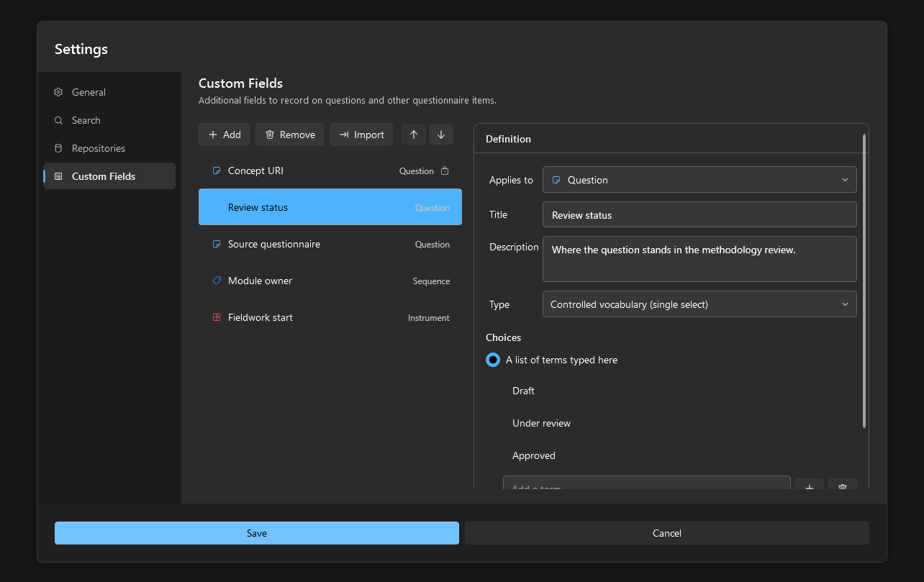Move the selected field up
Screen dimensions: 924x582
[x=414, y=135]
